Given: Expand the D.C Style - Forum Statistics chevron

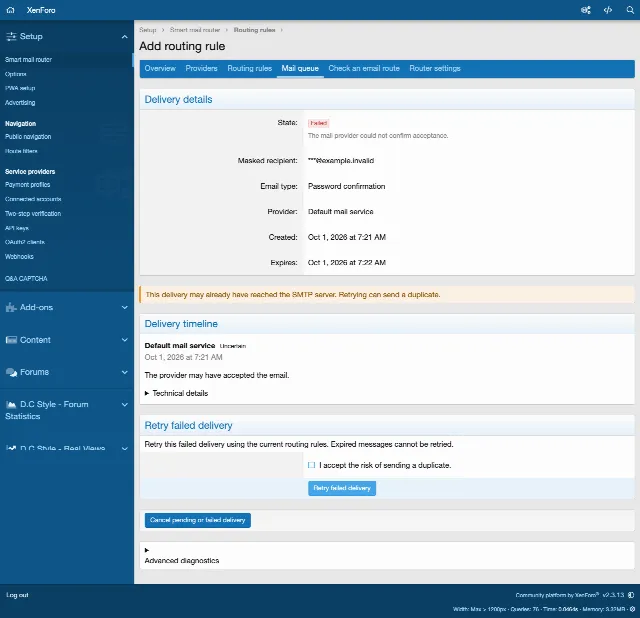Looking at the screenshot, I should click(124, 405).
